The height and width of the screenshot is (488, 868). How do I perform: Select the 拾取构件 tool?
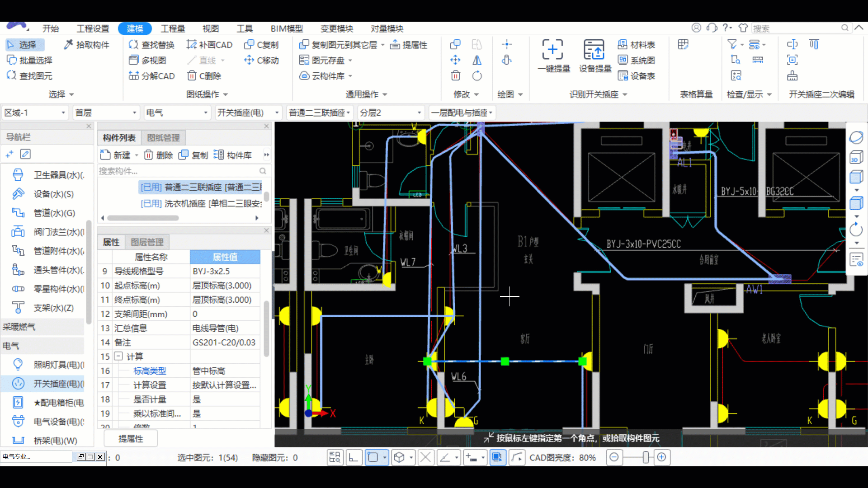pos(87,45)
